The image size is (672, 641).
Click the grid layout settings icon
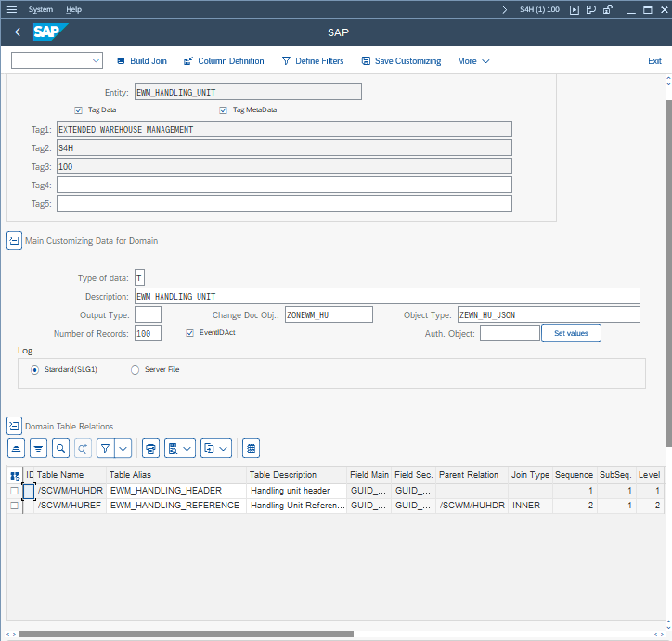click(x=251, y=448)
